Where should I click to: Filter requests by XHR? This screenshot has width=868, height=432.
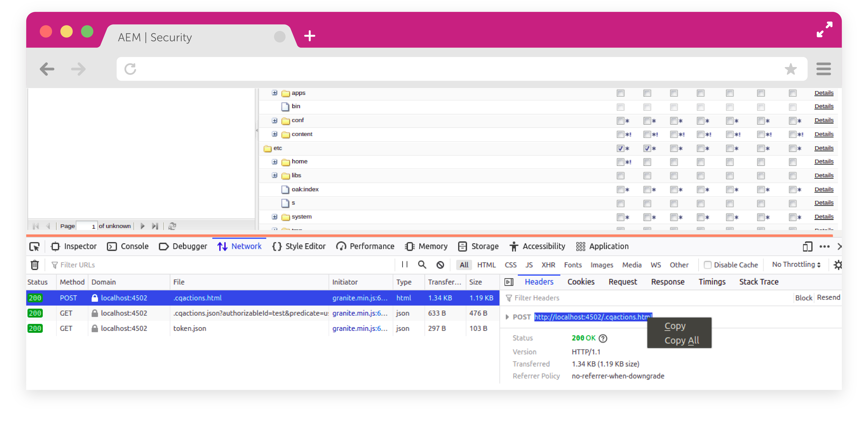[x=548, y=265]
